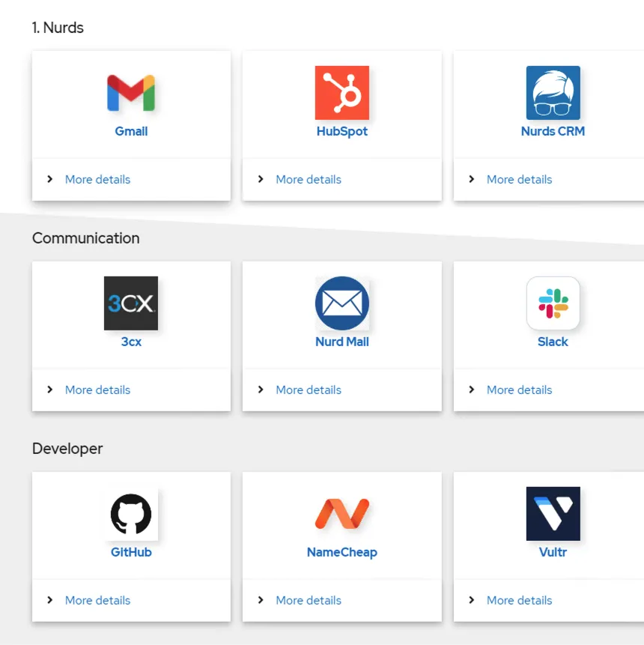Image resolution: width=644 pixels, height=645 pixels.
Task: Expand chevron for Nurds CRM details
Action: click(471, 179)
